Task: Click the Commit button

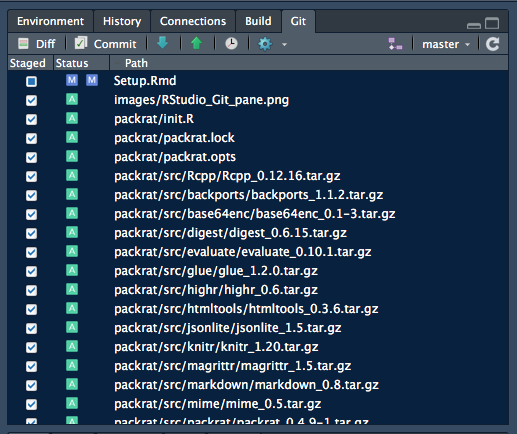Action: pyautogui.click(x=105, y=44)
